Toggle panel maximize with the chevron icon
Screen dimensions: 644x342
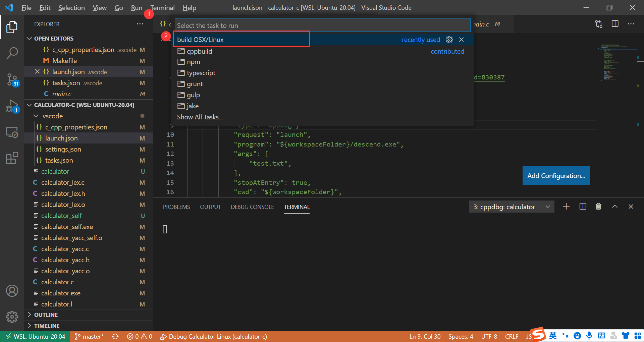click(x=615, y=207)
